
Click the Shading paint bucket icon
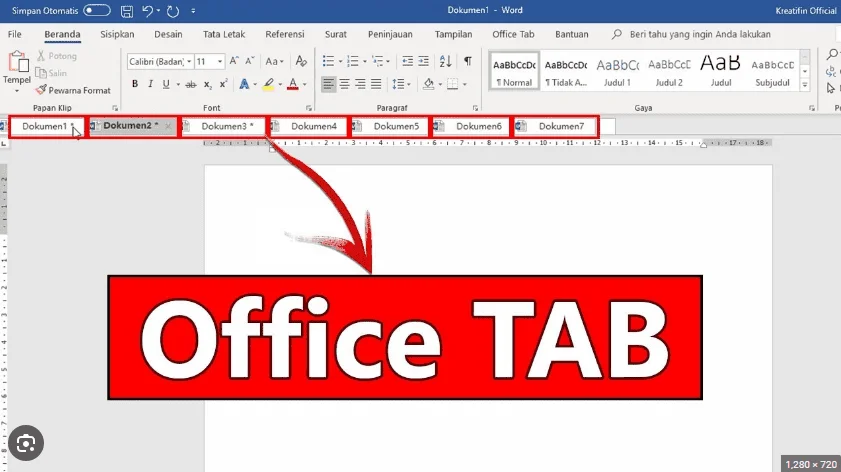point(429,84)
